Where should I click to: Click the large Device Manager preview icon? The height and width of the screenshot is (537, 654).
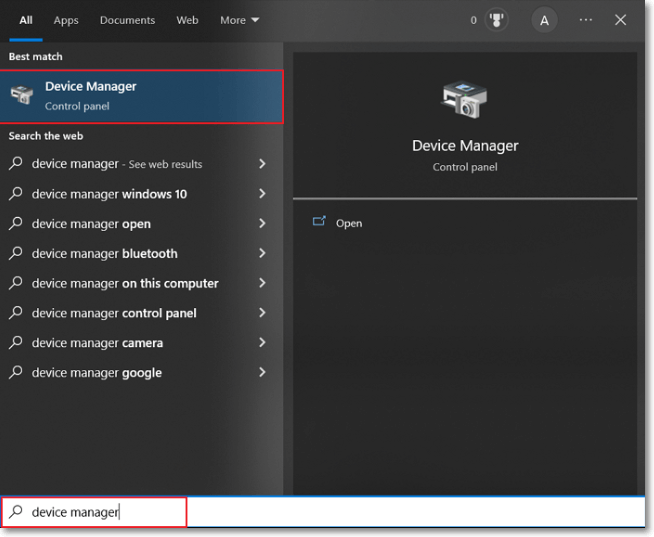pyautogui.click(x=464, y=99)
